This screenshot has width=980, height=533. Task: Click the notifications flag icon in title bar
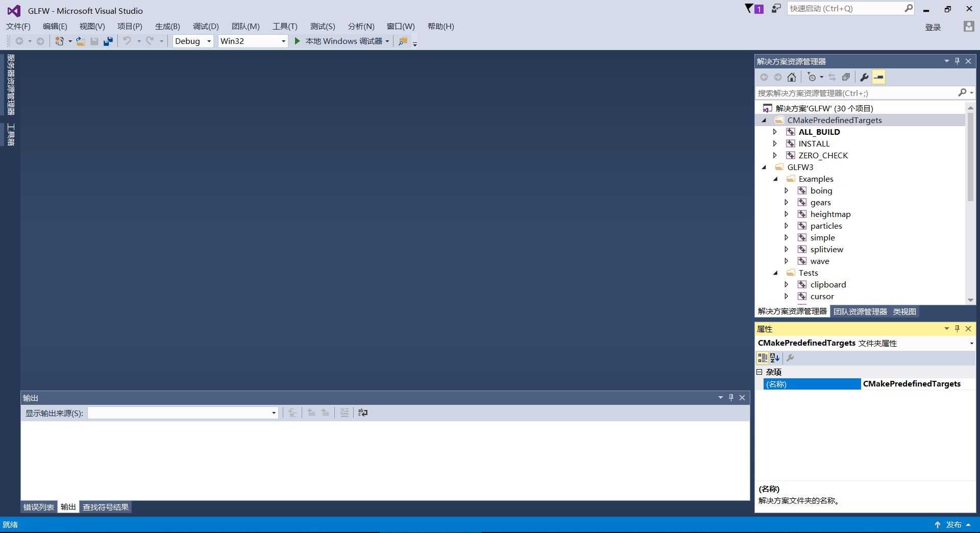coord(754,9)
